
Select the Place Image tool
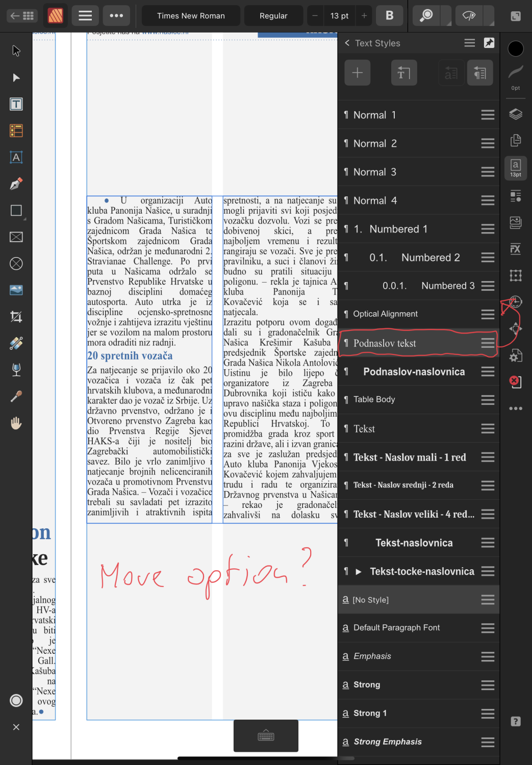[16, 290]
